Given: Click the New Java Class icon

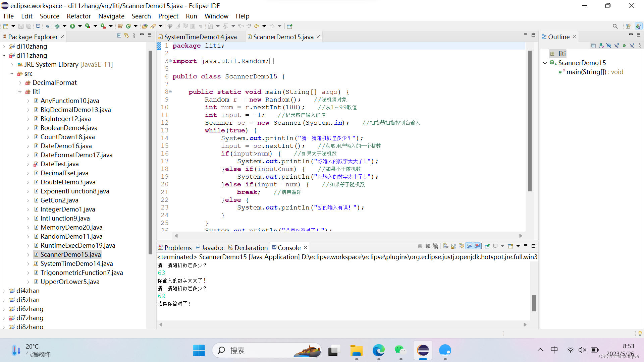Looking at the screenshot, I should [128, 26].
